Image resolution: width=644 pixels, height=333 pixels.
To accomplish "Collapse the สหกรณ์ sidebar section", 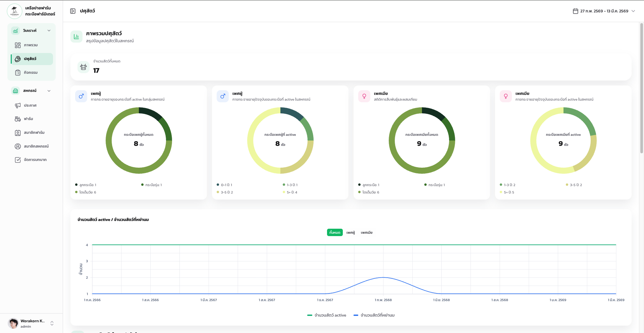I will click(x=49, y=91).
